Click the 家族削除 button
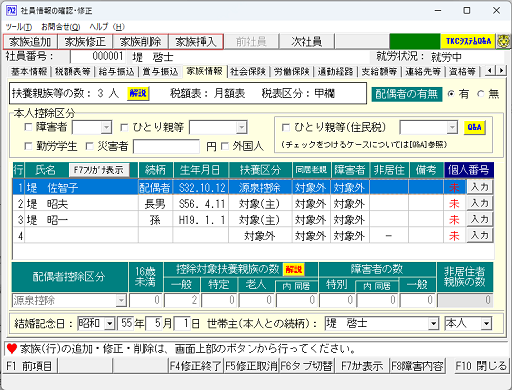 tap(141, 42)
